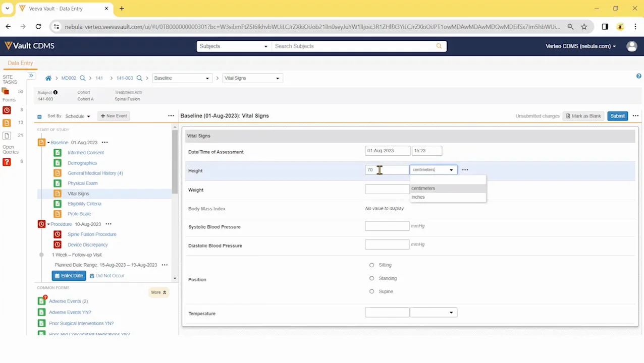Image resolution: width=644 pixels, height=363 pixels.
Task: Select the Standing position radio button
Action: 372,278
